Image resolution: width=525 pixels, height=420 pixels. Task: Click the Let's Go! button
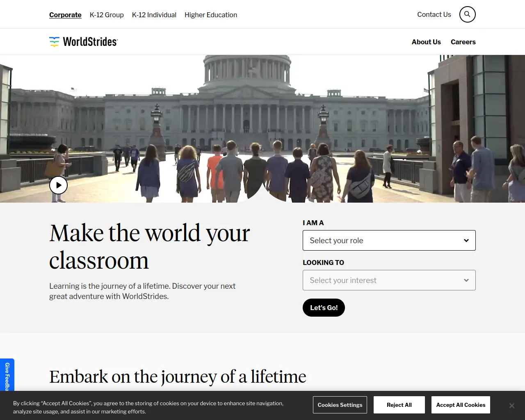click(324, 308)
